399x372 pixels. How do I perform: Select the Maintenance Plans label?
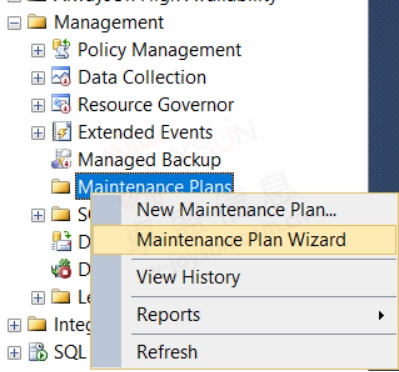point(155,187)
